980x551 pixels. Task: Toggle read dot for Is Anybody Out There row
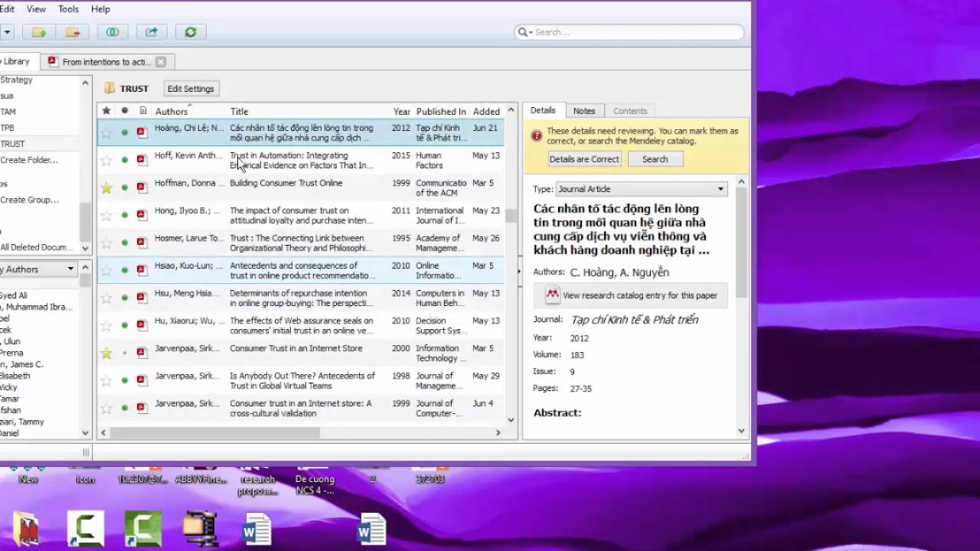[x=125, y=380]
